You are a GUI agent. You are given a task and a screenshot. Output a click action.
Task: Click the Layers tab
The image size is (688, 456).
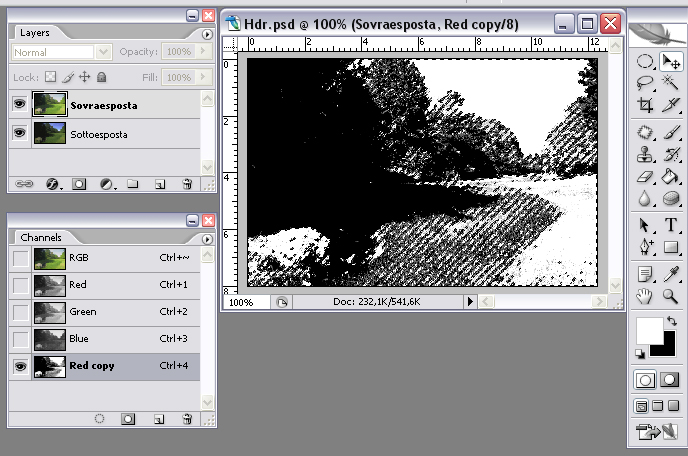[x=35, y=33]
